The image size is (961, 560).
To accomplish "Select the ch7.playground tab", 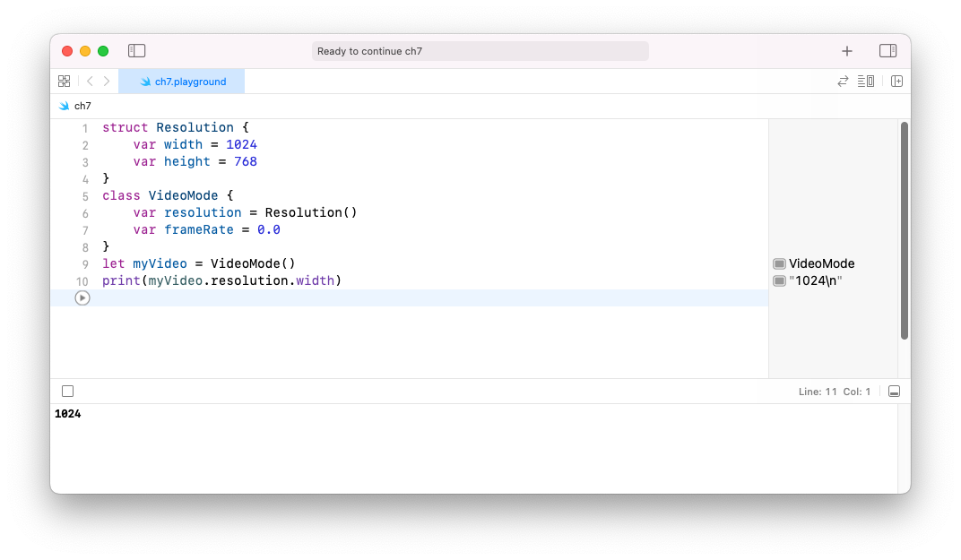I will tap(181, 82).
